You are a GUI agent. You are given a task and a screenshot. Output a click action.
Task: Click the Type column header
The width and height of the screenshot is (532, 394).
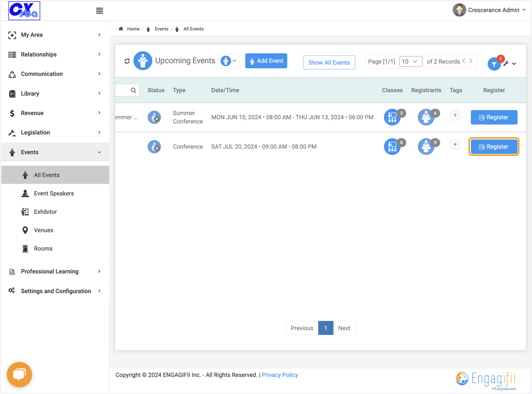[x=179, y=90]
